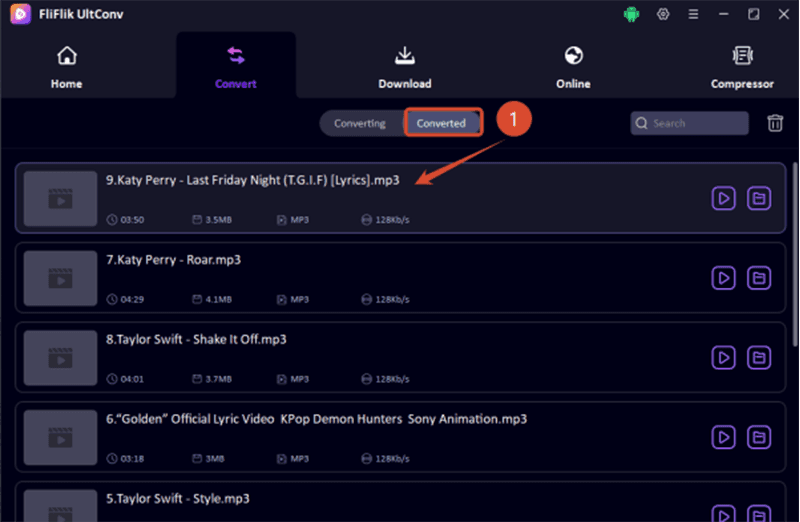
Task: Open folder for Katy Perry - Roar.mp3
Action: pyautogui.click(x=759, y=278)
